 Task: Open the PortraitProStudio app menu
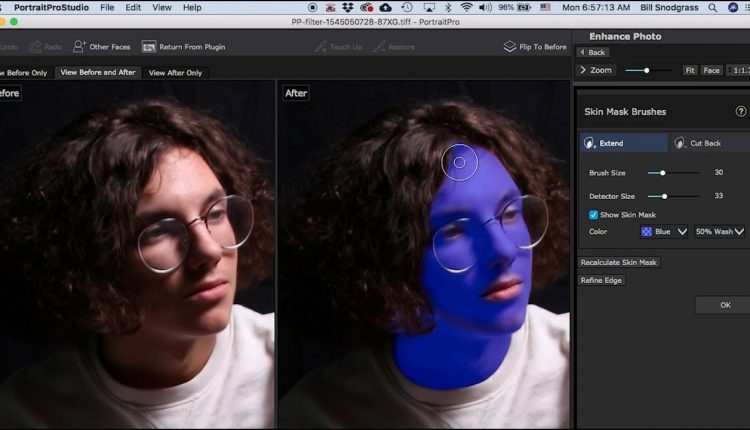tap(51, 8)
